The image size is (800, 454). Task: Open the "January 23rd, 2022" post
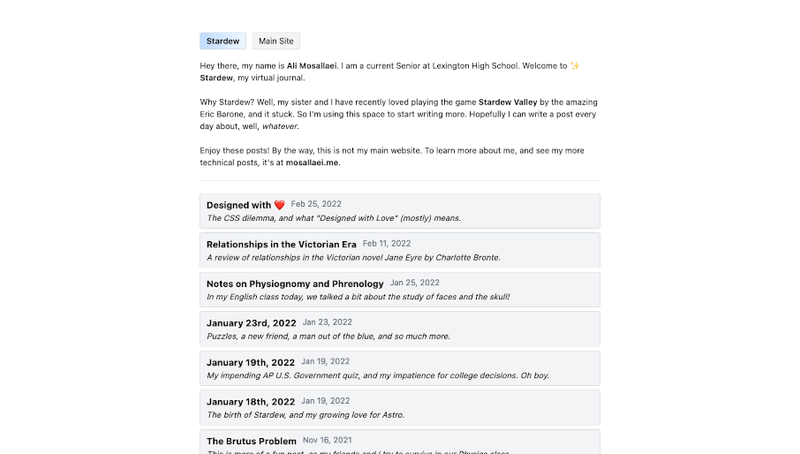(251, 323)
